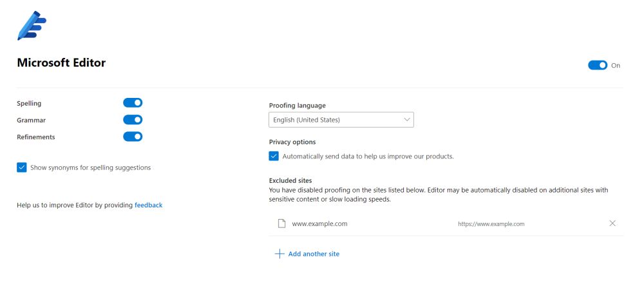Switch off the Grammar toggle
This screenshot has width=644, height=286.
(133, 120)
